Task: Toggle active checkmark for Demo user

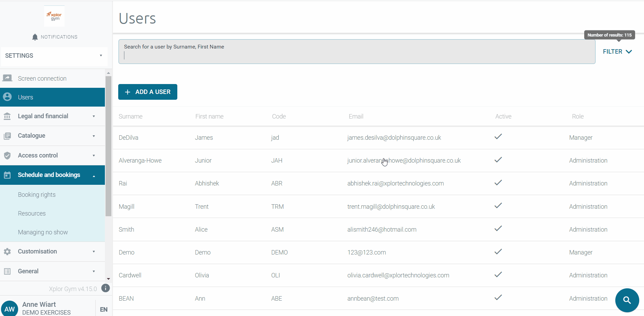Action: pos(498,251)
